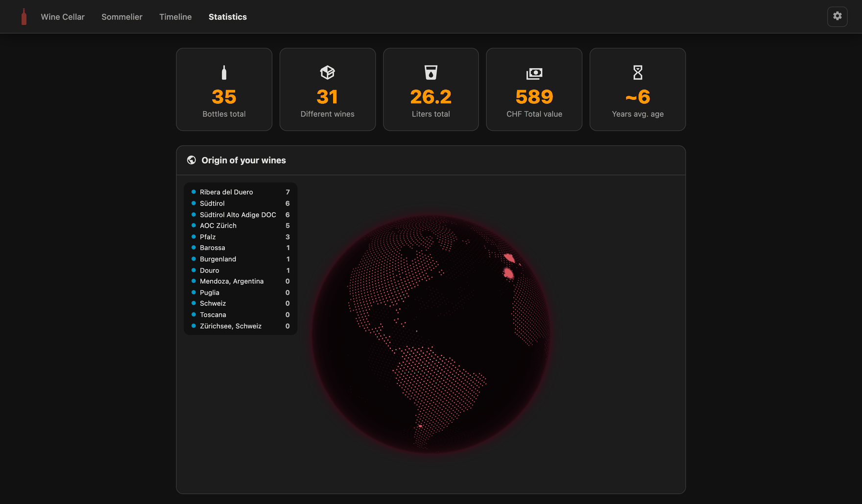Open the settings gear button
Viewport: 862px width, 504px height.
[x=838, y=16]
